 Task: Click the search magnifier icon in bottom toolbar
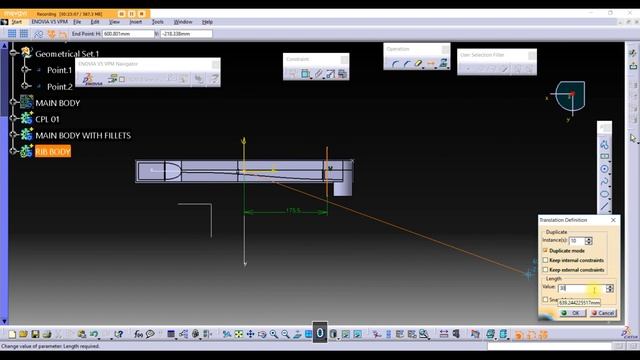pos(424,334)
